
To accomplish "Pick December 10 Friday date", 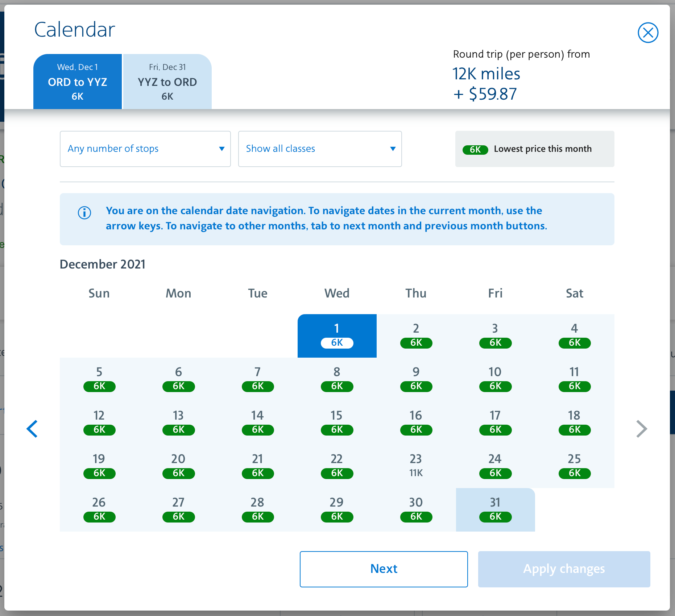I will [x=496, y=379].
